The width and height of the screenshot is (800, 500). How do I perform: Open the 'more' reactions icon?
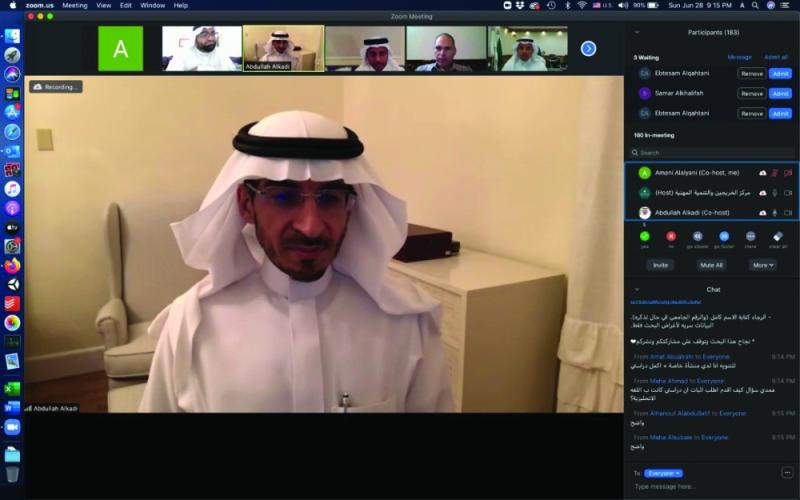click(751, 236)
